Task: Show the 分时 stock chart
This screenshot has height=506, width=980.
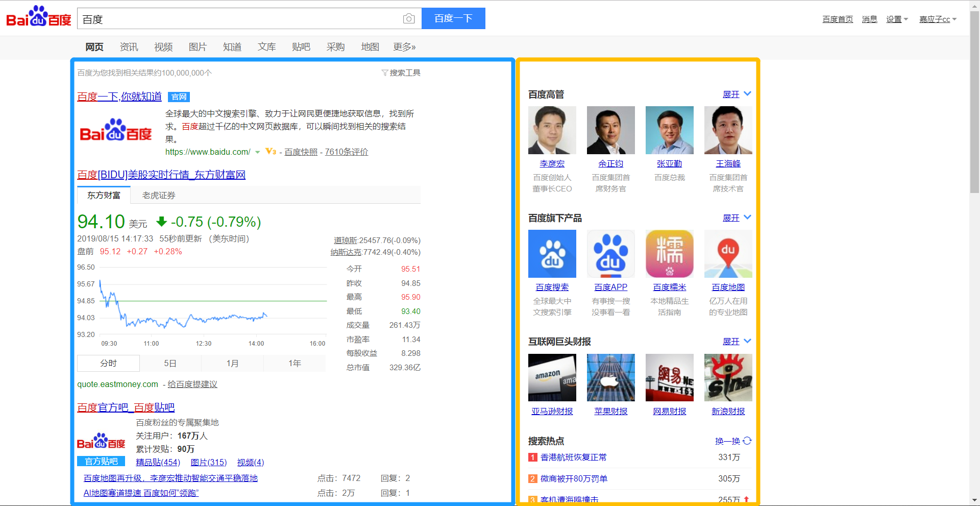Action: tap(108, 364)
